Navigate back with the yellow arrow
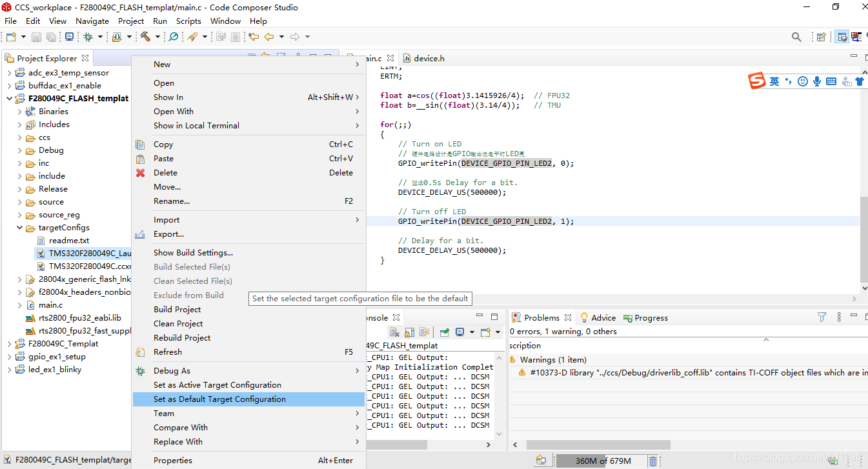Screen dimensions: 868x469 pos(269,37)
